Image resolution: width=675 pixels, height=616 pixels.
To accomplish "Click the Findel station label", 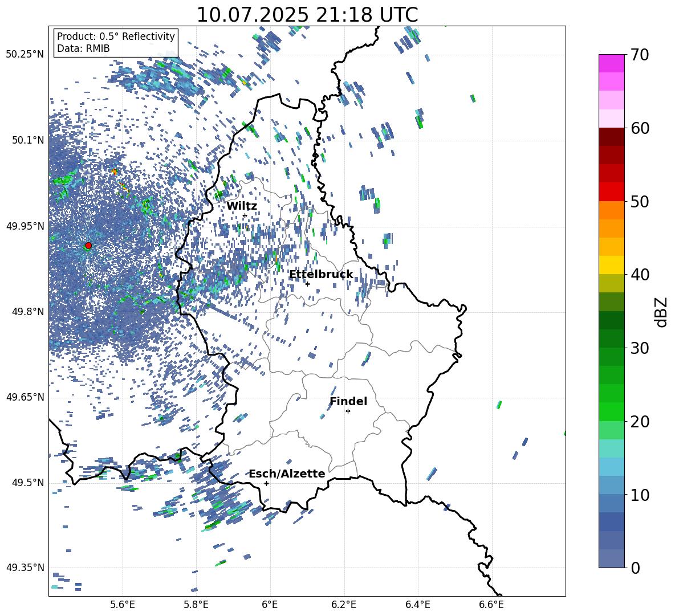I will pos(348,401).
